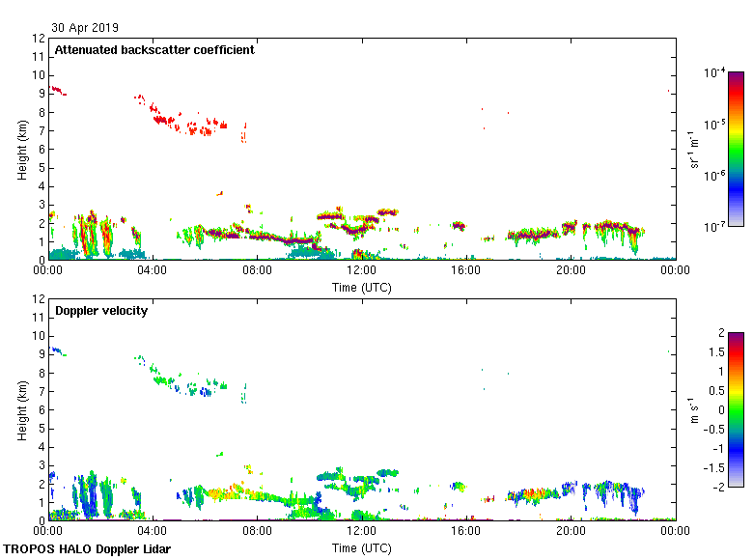Click the 'sr-1 m-1' units label
This screenshot has width=753, height=560.
(695, 149)
